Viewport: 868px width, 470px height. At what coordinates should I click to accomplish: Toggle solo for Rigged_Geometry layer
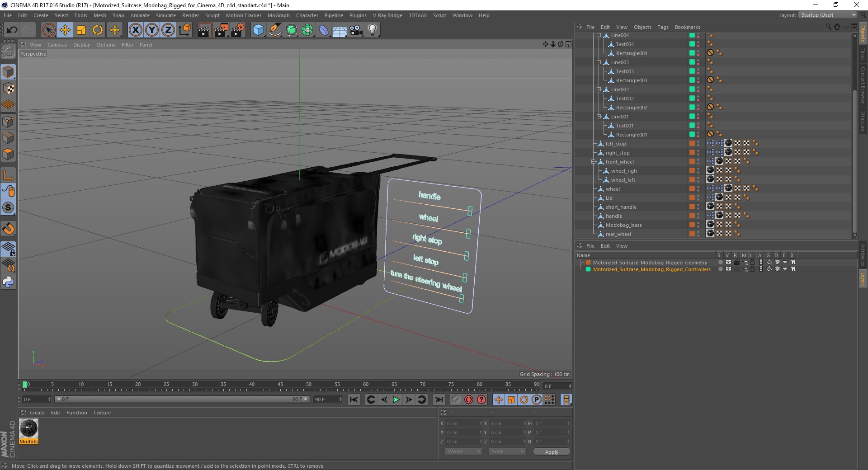720,262
